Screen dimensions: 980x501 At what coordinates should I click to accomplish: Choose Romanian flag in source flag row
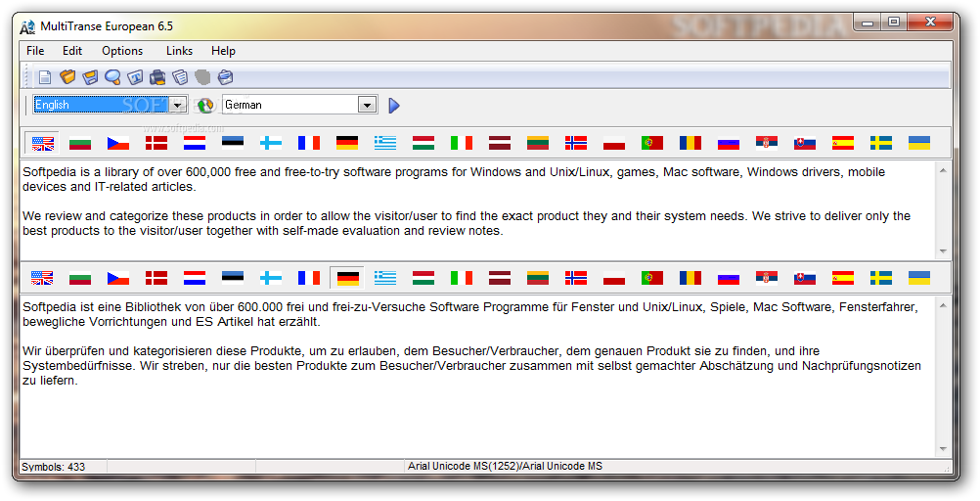coord(690,143)
